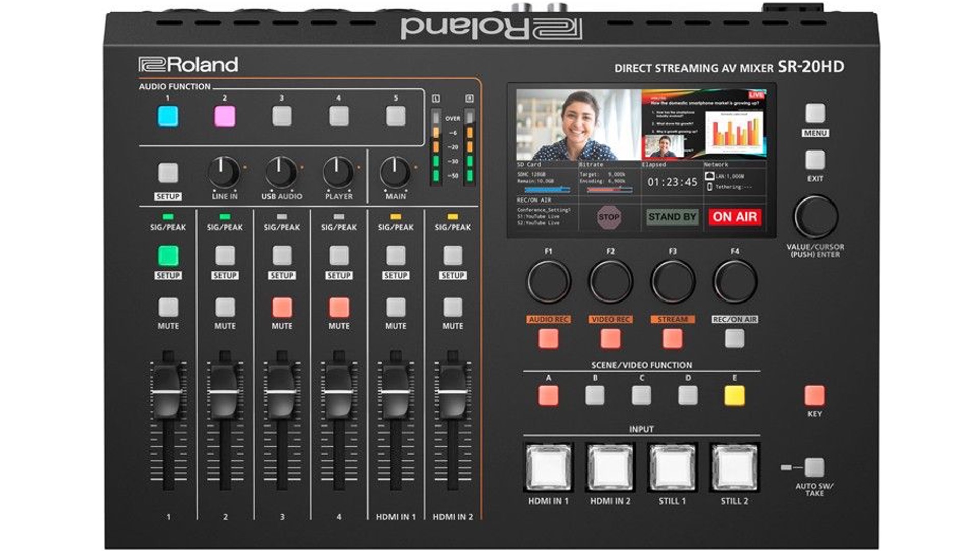The height and width of the screenshot is (551, 980).
Task: Adjust the USB AUDIO knob
Action: (x=281, y=172)
